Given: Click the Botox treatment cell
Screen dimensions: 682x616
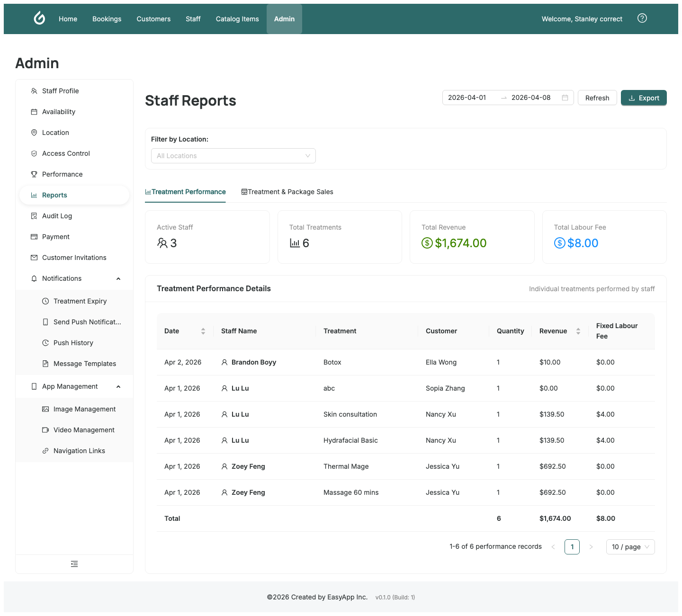Looking at the screenshot, I should 332,362.
